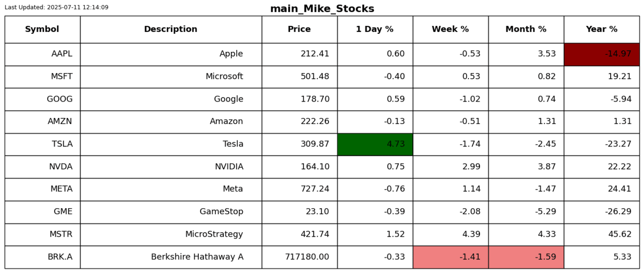
Task: Select the light red Berkshire Week % cell
Action: pos(450,257)
